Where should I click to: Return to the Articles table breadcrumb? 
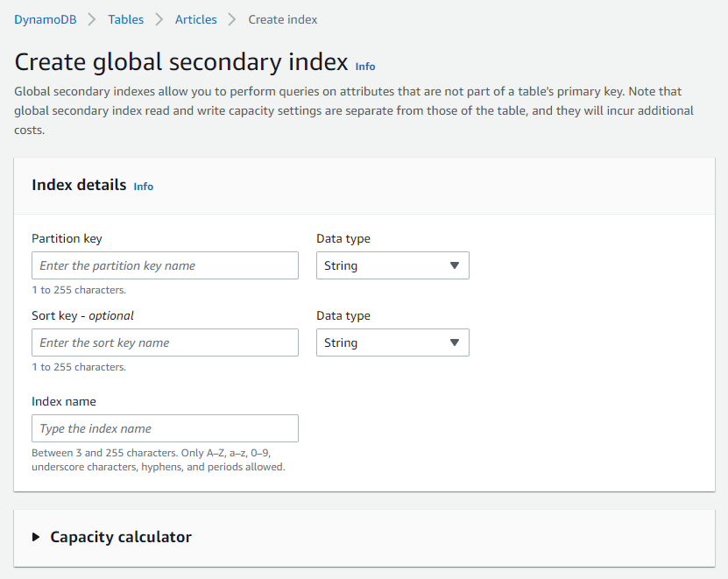click(196, 19)
